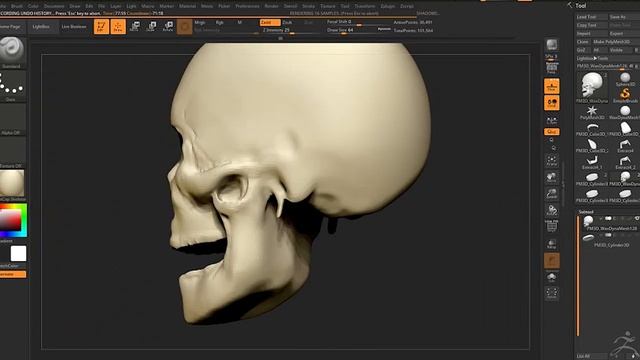The height and width of the screenshot is (360, 640).
Task: Toggle the Gizmo 3D icon beside Rotate
Action: click(x=184, y=27)
